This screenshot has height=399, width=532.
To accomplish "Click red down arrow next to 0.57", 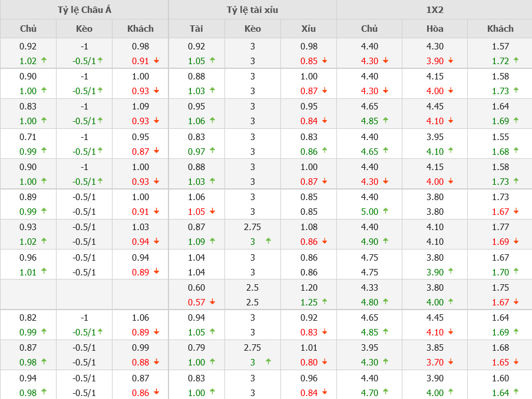I will 212,301.
